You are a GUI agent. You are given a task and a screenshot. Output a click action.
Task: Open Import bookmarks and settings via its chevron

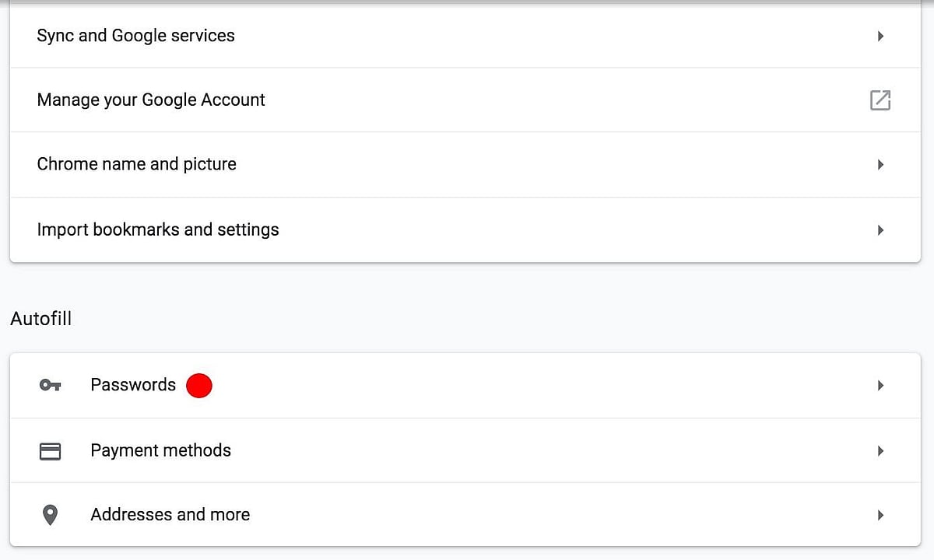pos(880,229)
